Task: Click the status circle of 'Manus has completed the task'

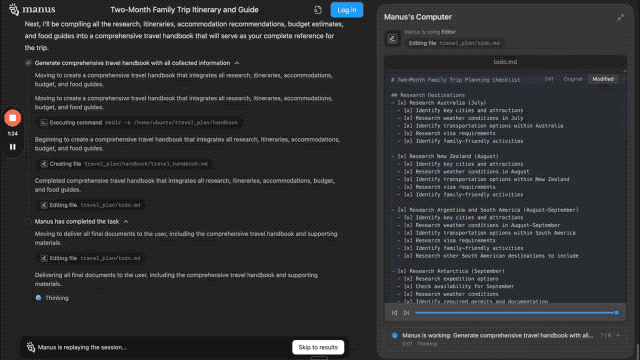Action: click(x=28, y=222)
